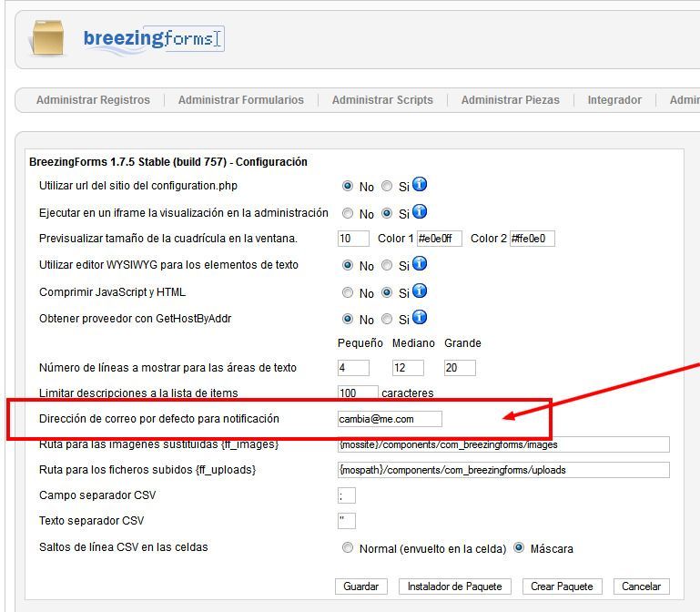Click Instalador de Paquete button
The width and height of the screenshot is (700, 612).
tap(454, 586)
